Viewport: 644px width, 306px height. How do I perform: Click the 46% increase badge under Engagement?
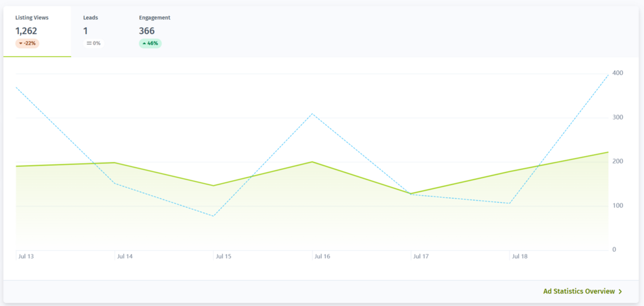(150, 43)
